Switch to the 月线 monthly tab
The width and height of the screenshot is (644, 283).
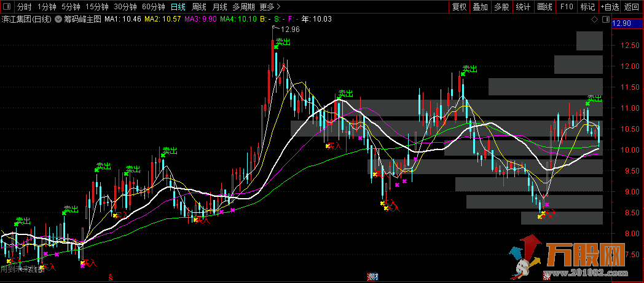[x=220, y=7]
